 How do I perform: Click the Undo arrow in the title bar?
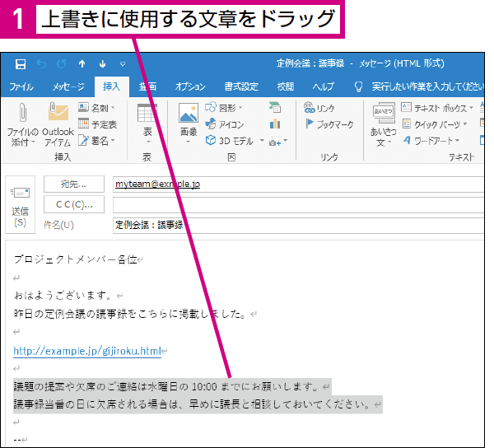tap(41, 64)
